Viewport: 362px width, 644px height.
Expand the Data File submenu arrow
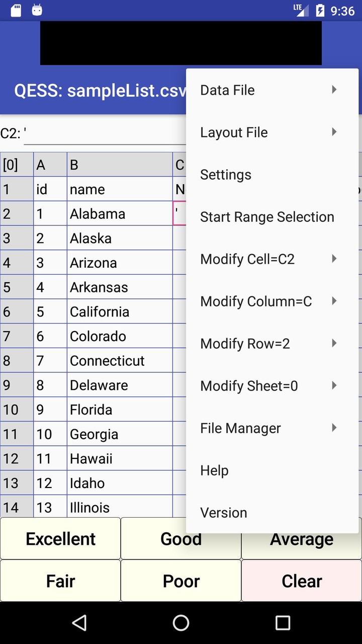pos(334,90)
